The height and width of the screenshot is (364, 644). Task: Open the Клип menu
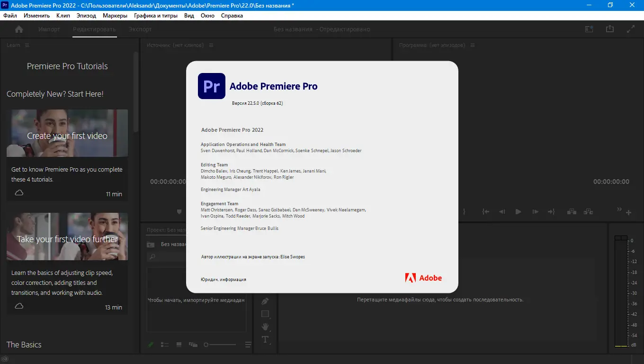(x=63, y=16)
